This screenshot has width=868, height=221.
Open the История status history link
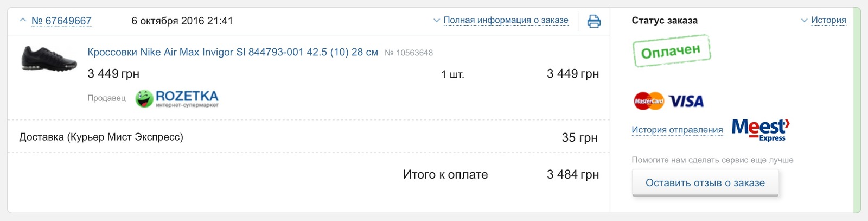click(x=828, y=20)
